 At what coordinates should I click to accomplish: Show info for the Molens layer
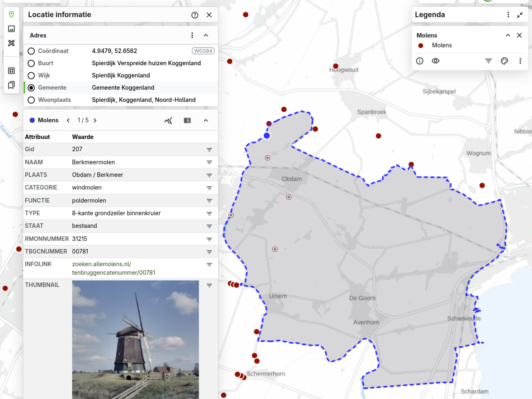click(419, 61)
